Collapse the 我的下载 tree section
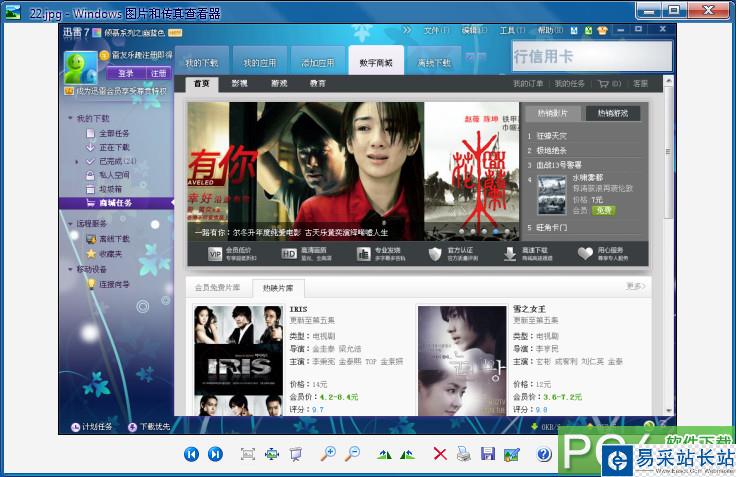Image resolution: width=736 pixels, height=477 pixels. tap(70, 118)
